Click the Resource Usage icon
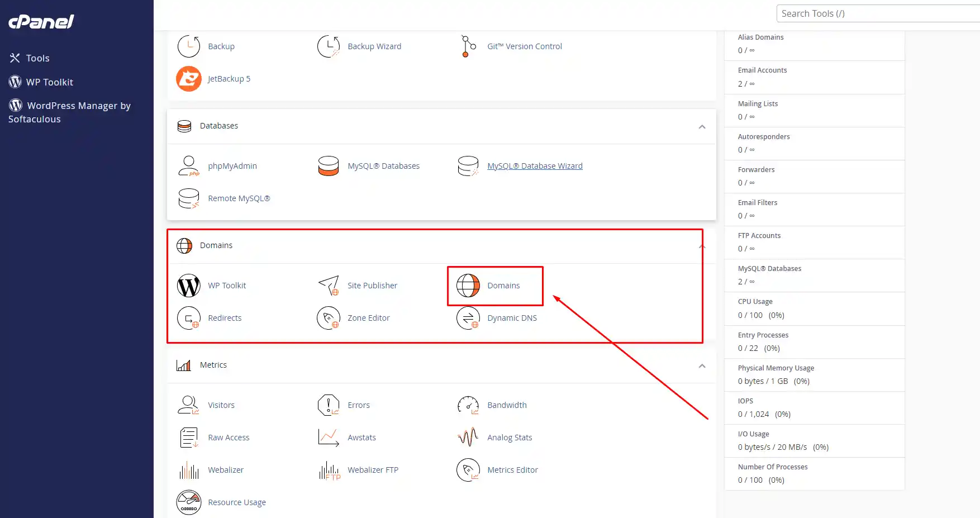Screen dimensions: 980x518 point(189,502)
